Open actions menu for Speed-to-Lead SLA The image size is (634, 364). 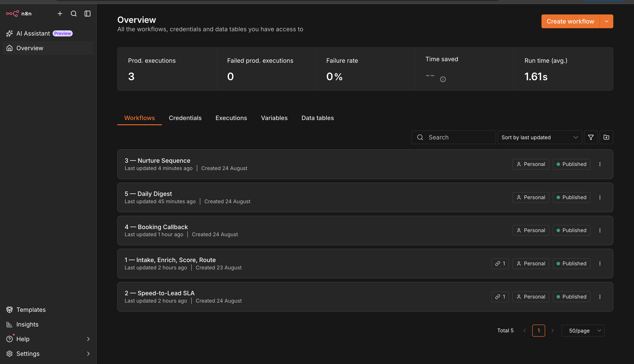(x=600, y=297)
